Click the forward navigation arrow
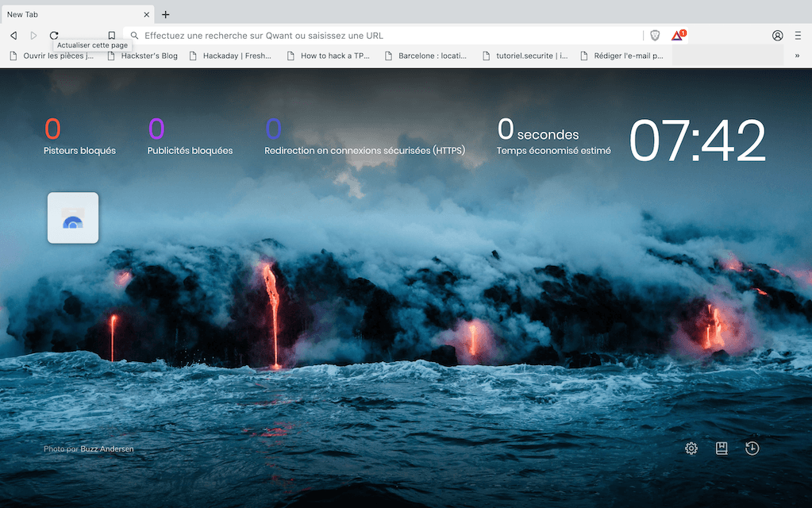 (x=33, y=36)
